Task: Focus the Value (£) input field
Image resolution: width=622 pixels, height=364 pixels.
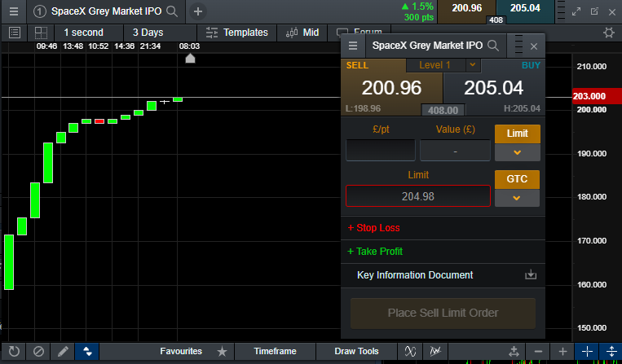Action: point(455,150)
